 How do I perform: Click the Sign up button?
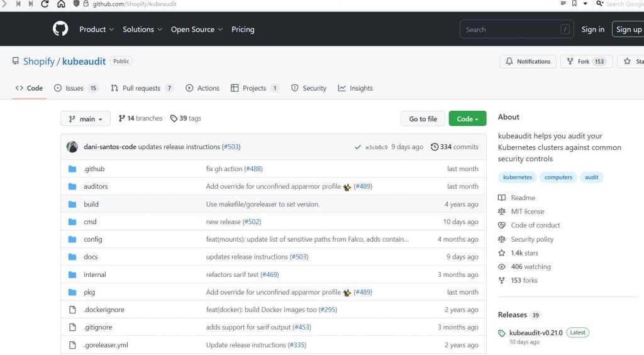(x=628, y=29)
